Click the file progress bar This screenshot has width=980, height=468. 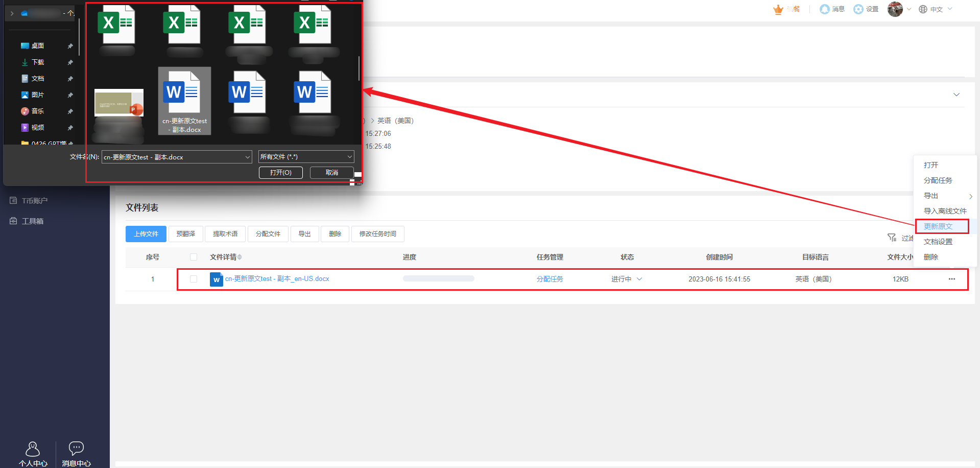pyautogui.click(x=438, y=279)
